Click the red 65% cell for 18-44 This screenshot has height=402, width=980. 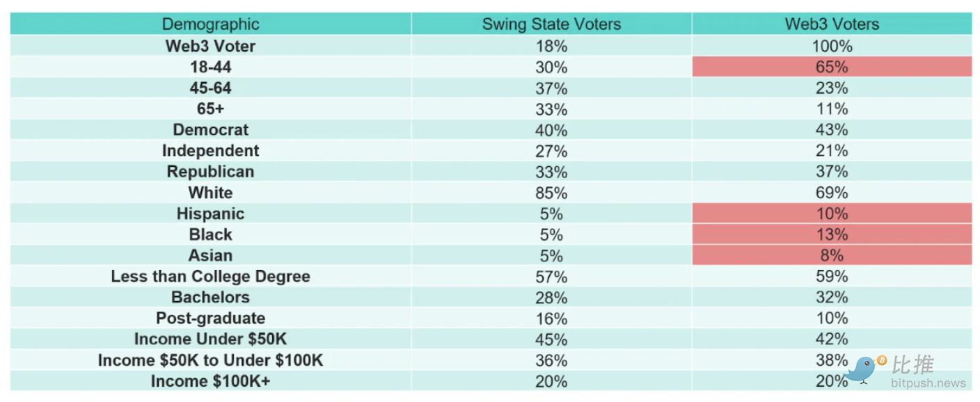(x=832, y=67)
